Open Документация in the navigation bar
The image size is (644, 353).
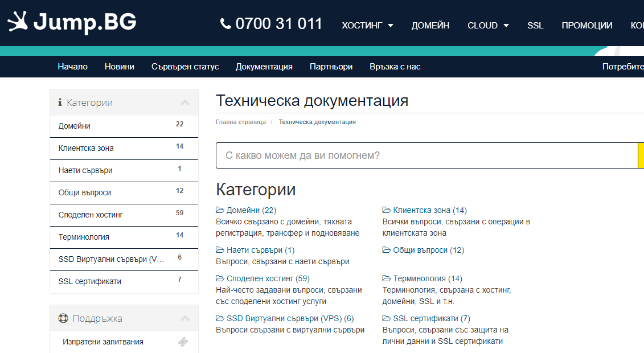[264, 67]
